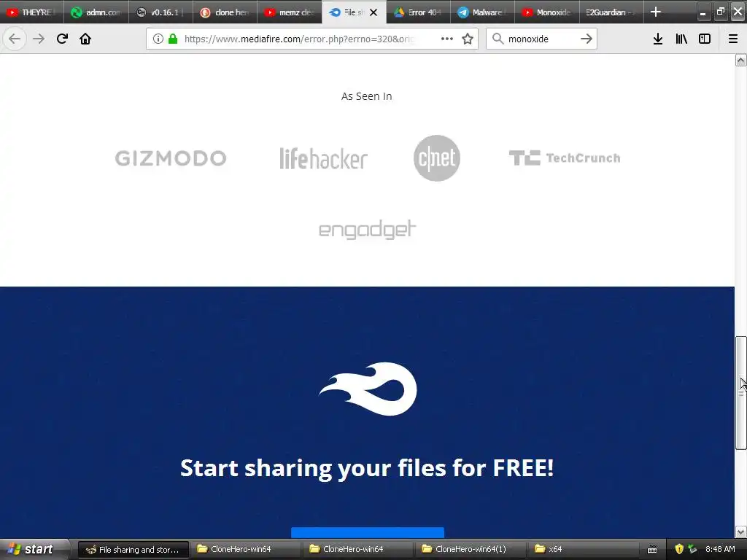The width and height of the screenshot is (747, 560).
Task: Click the monoxide search field
Action: pos(541,39)
